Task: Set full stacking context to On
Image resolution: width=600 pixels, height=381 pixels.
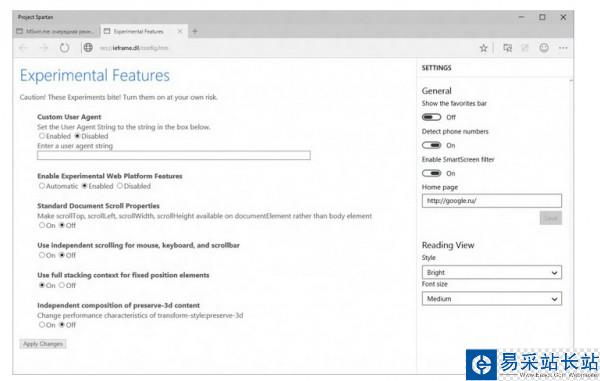Action: point(42,285)
